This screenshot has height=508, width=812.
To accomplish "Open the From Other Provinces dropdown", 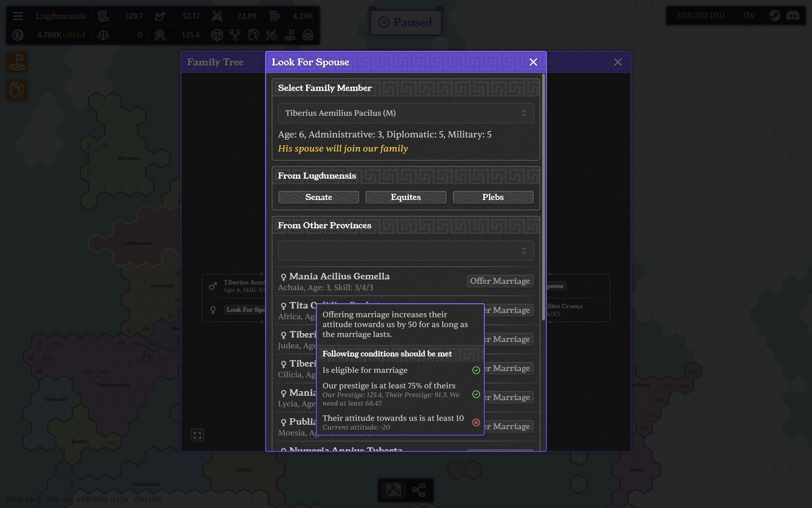I will point(406,251).
